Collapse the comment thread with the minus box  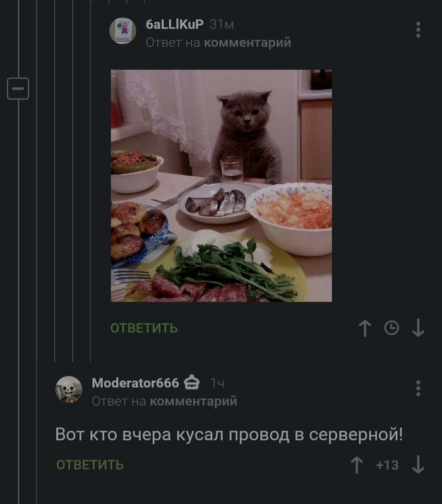(x=18, y=88)
